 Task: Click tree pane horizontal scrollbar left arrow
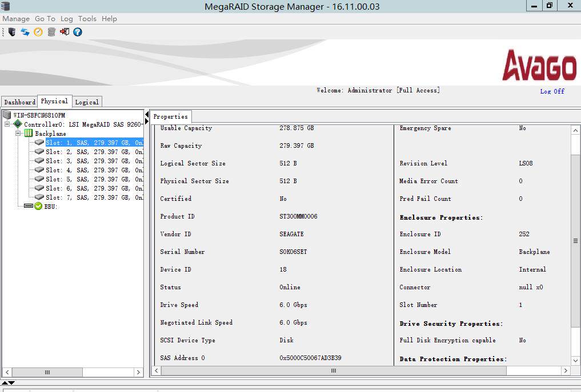point(7,372)
